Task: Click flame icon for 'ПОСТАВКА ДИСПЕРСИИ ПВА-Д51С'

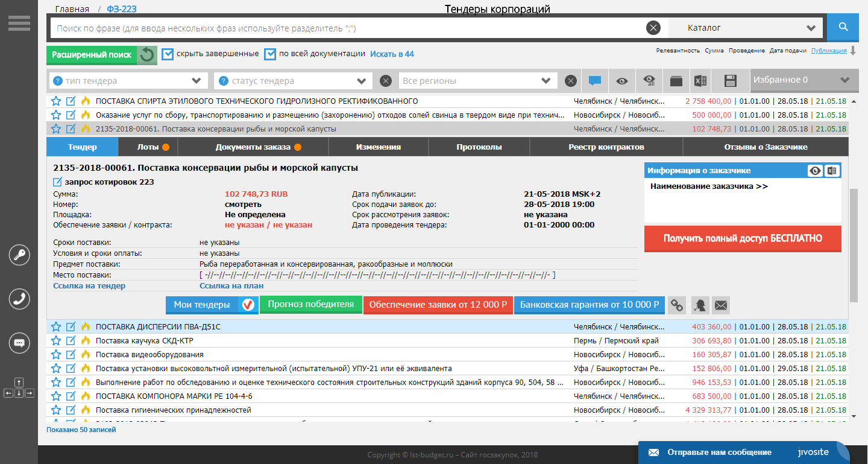Action: point(86,326)
